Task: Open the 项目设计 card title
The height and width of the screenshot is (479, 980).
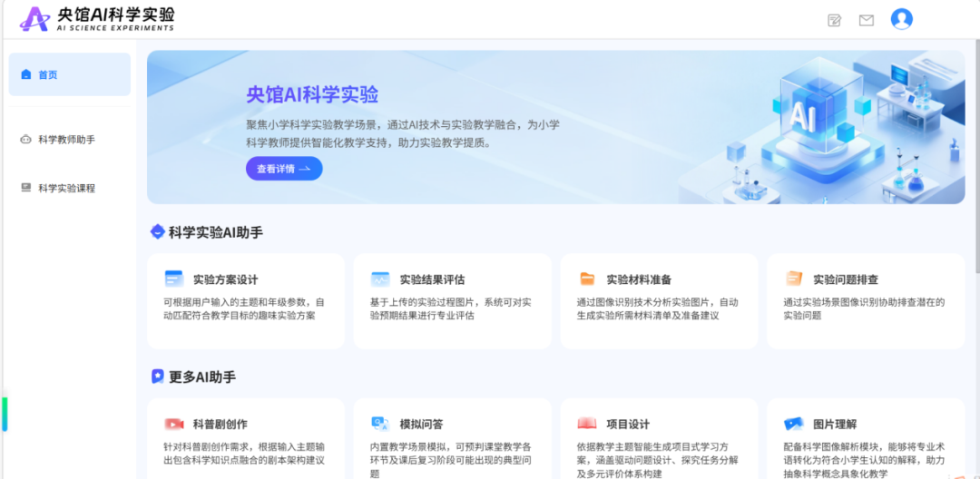Action: [628, 424]
